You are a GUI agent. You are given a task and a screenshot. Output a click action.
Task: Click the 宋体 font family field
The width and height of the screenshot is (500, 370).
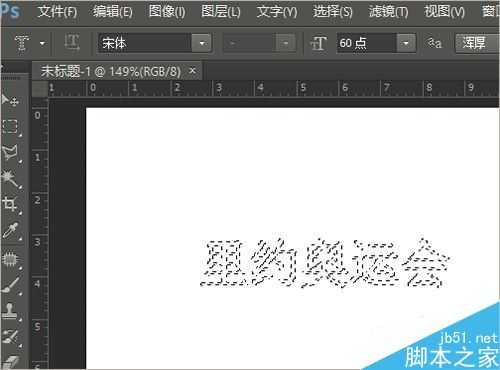(144, 43)
